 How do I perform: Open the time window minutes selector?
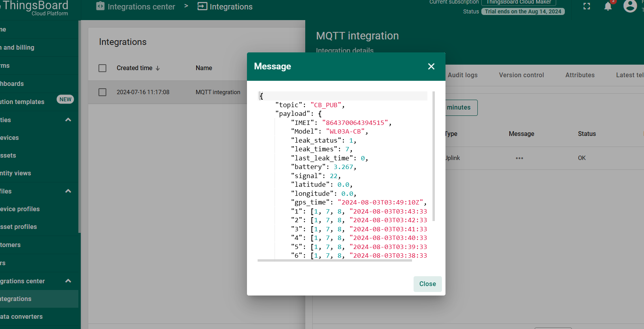[460, 108]
